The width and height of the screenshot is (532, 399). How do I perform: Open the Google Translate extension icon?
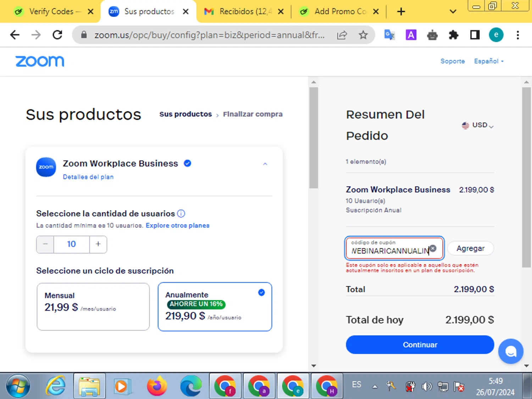[389, 35]
